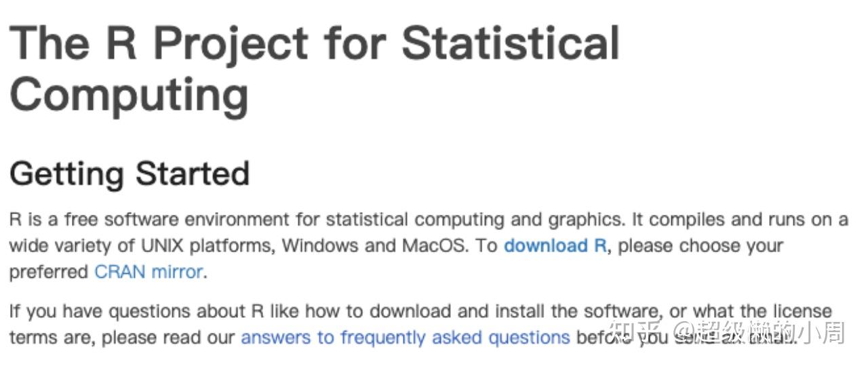Click the word "Statistical" in the page title

click(510, 42)
